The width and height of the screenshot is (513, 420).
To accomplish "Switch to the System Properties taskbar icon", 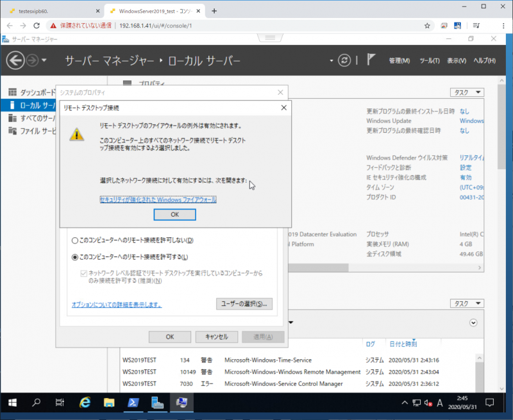I will point(181,403).
